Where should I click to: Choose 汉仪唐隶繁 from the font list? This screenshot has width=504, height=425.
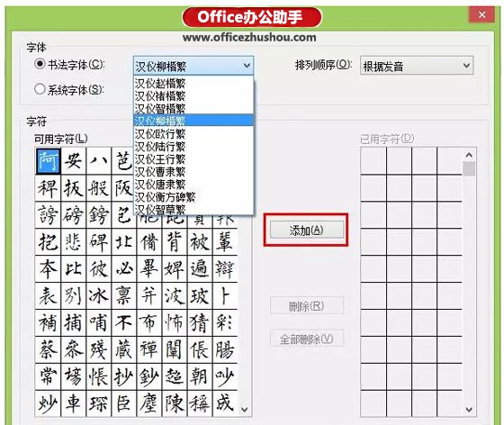click(193, 185)
